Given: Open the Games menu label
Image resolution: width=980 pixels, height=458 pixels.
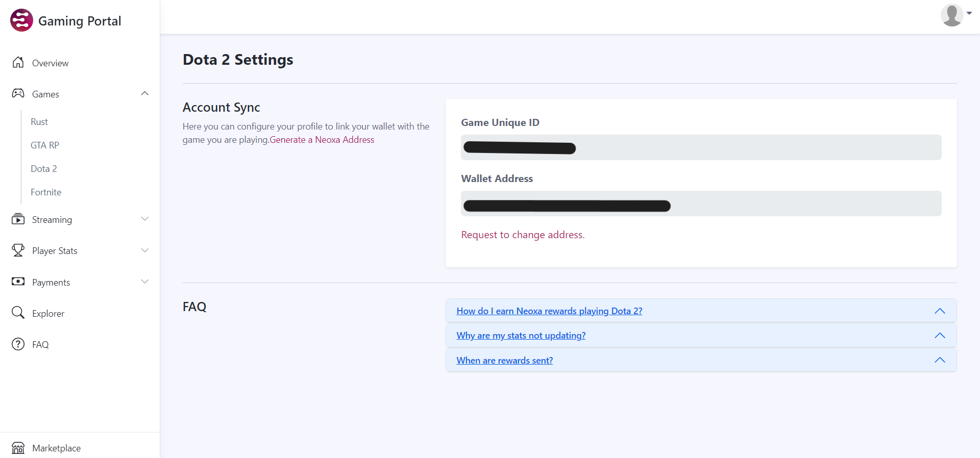Looking at the screenshot, I should [x=45, y=94].
